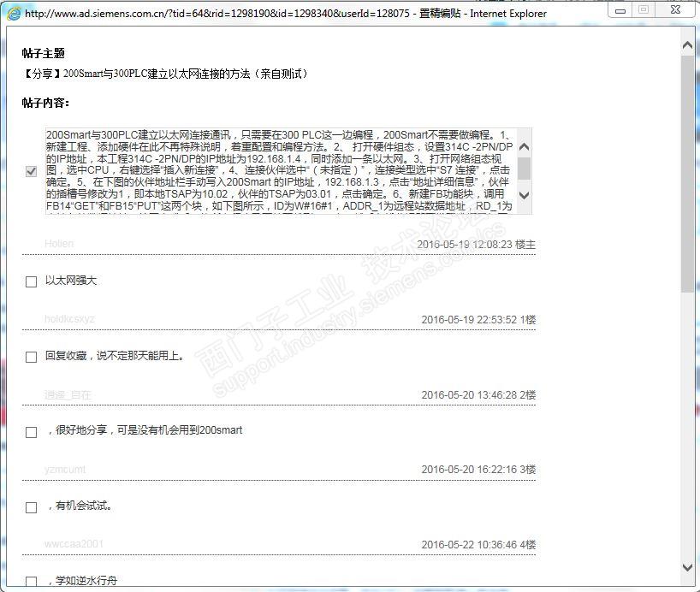Click the page scroll-down arrow at bottom right
700x592 pixels.
tap(687, 567)
